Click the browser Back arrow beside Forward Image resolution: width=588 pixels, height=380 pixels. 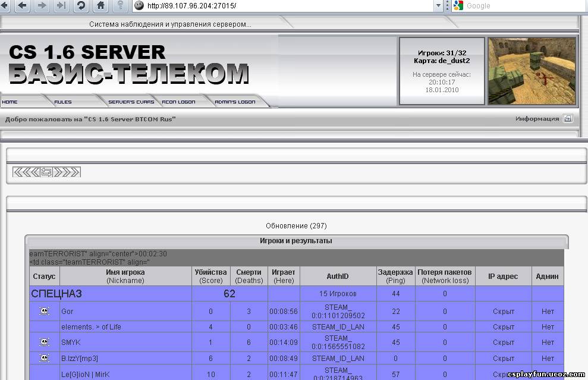(x=22, y=5)
